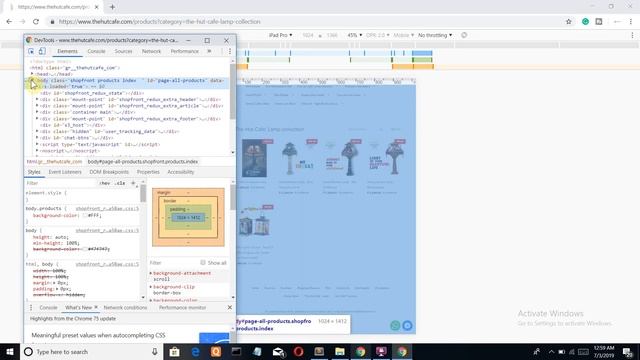The height and width of the screenshot is (360, 640).
Task: Switch to the Performance panel tab
Action: (x=184, y=51)
